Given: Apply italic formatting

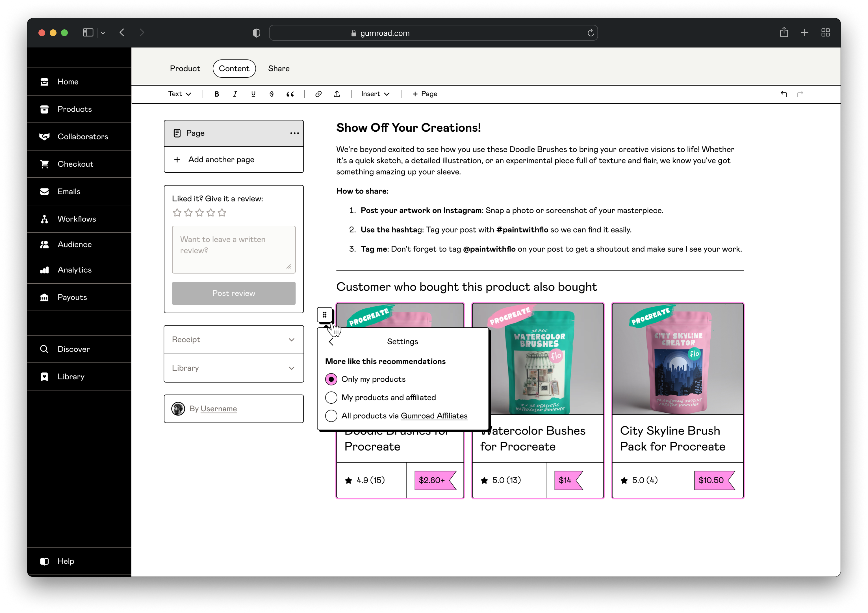Looking at the screenshot, I should [x=235, y=94].
